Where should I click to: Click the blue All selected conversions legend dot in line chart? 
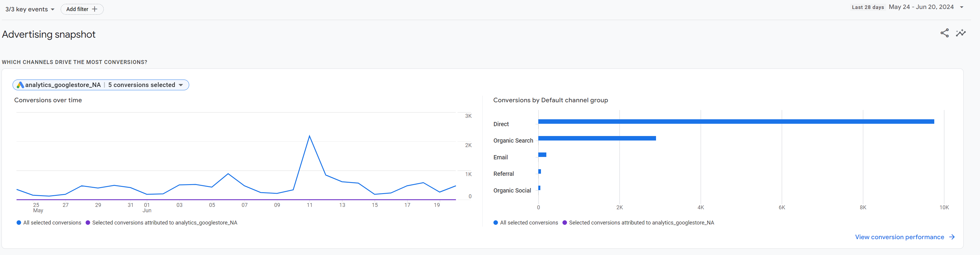[x=19, y=223]
